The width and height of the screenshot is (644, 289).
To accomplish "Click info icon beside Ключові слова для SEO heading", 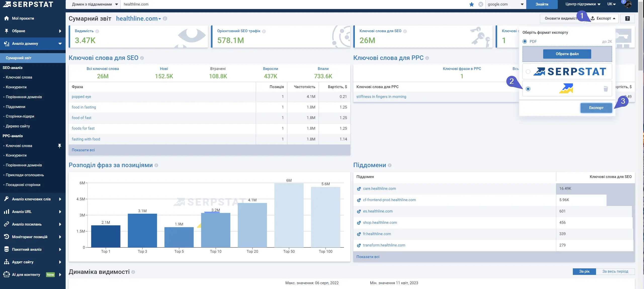I will (x=142, y=58).
